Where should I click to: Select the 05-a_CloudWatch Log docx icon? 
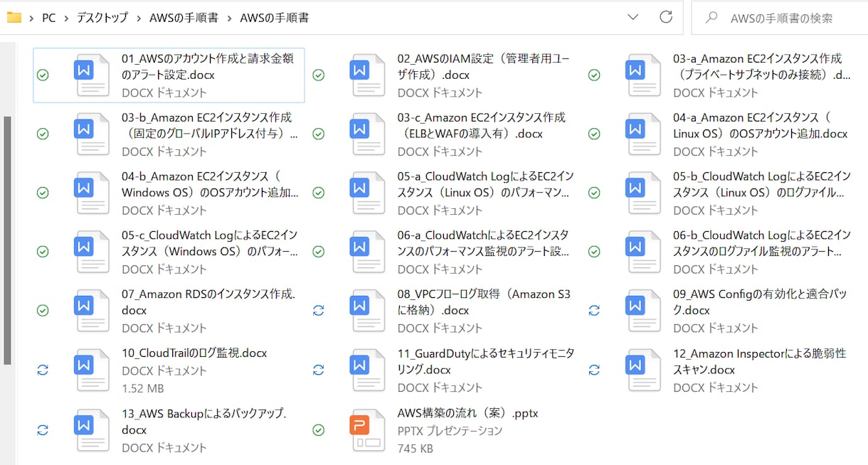pyautogui.click(x=368, y=193)
